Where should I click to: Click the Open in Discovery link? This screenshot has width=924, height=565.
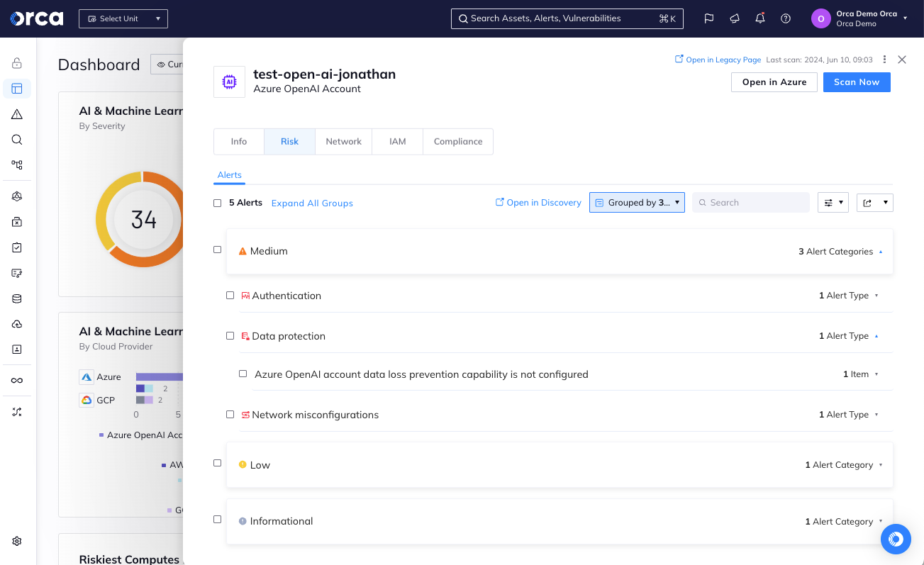pyautogui.click(x=538, y=203)
